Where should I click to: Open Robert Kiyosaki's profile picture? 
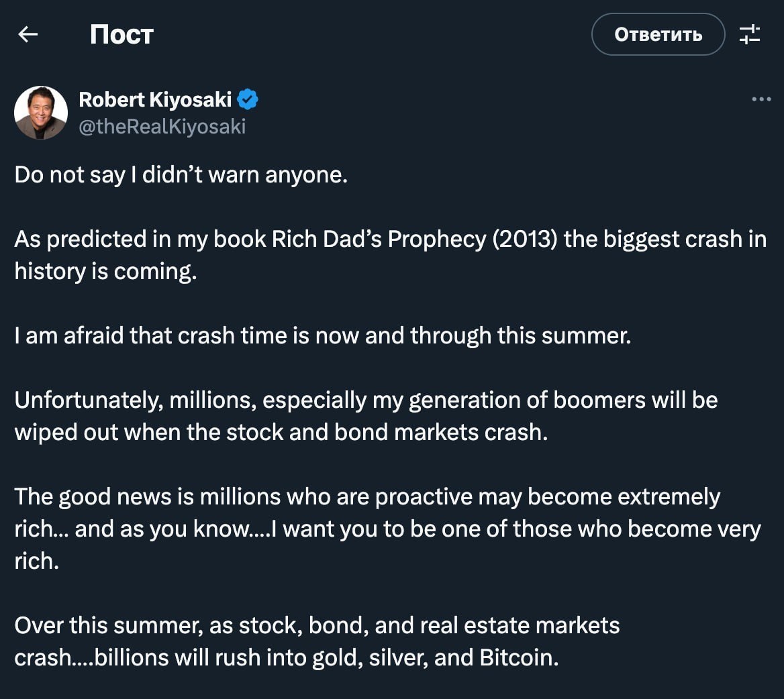(41, 113)
